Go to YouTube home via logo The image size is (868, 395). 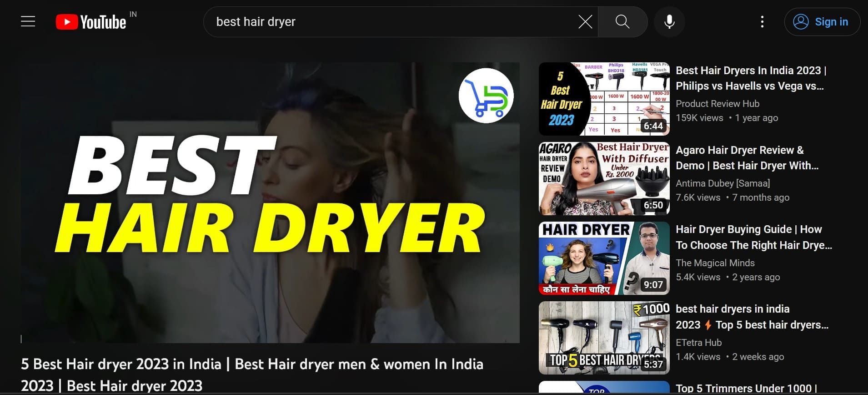click(91, 22)
